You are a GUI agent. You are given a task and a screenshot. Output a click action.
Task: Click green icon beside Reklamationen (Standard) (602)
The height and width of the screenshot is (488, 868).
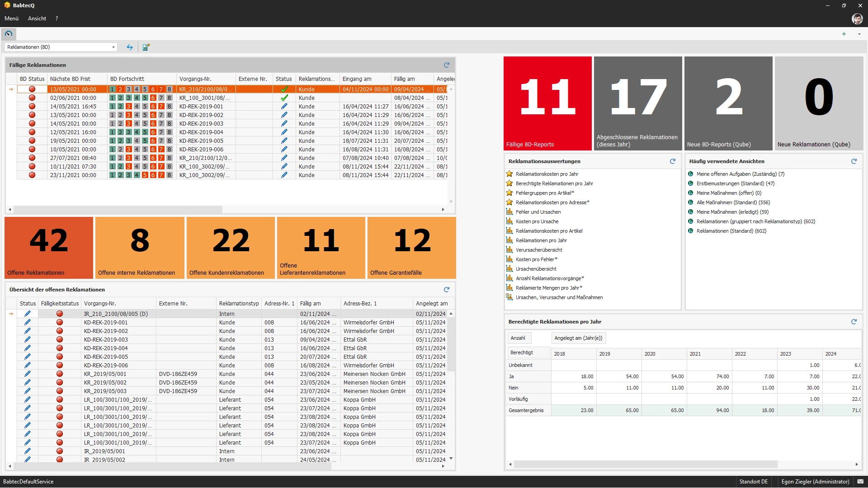(691, 231)
